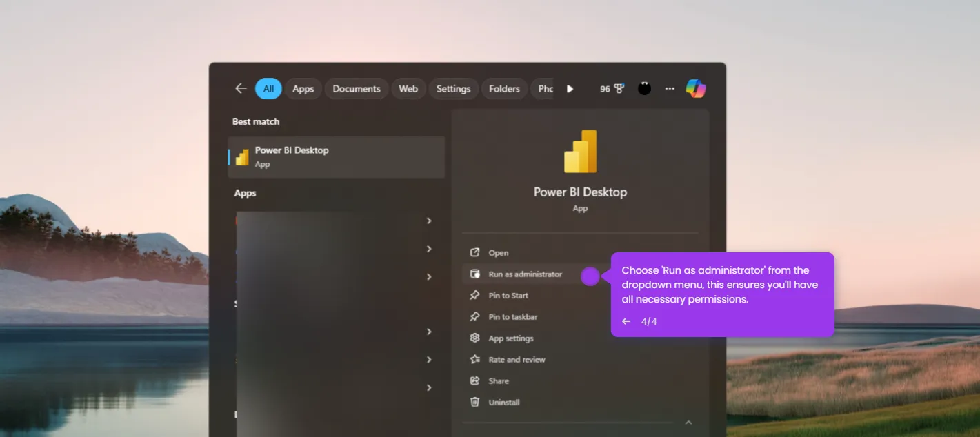Click the large Power BI Desktop logo
Screen dimensions: 980x437
580,151
